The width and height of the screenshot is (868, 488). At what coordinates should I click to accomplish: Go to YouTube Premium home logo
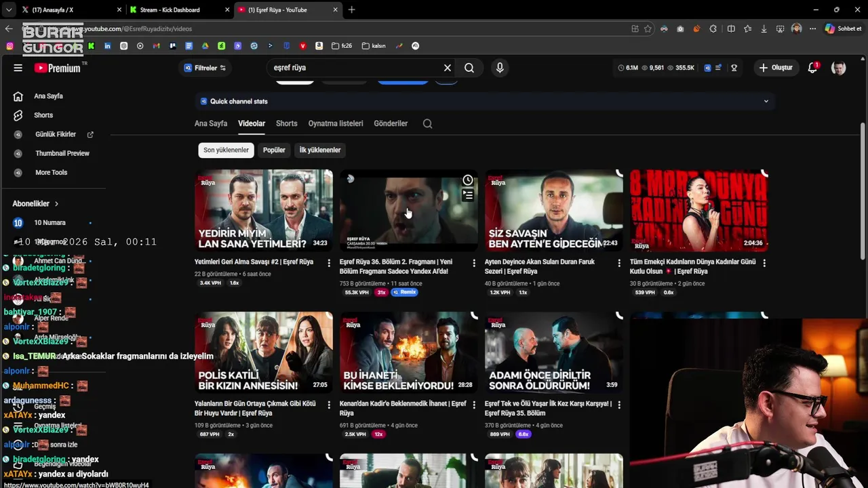click(x=58, y=68)
